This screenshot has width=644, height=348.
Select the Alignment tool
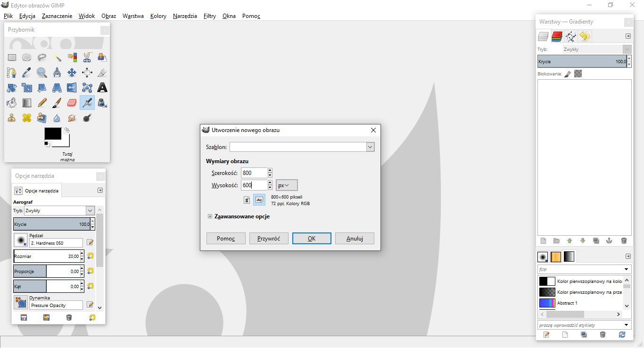pyautogui.click(x=87, y=73)
